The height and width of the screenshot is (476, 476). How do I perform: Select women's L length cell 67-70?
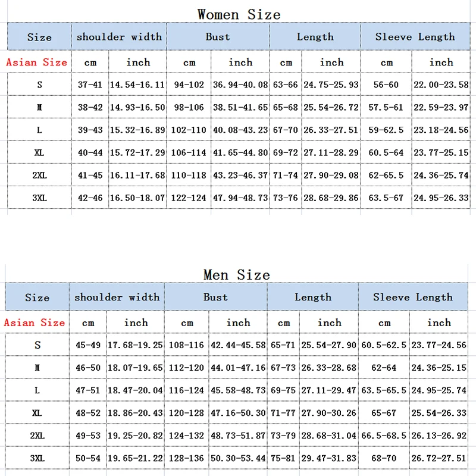point(286,130)
